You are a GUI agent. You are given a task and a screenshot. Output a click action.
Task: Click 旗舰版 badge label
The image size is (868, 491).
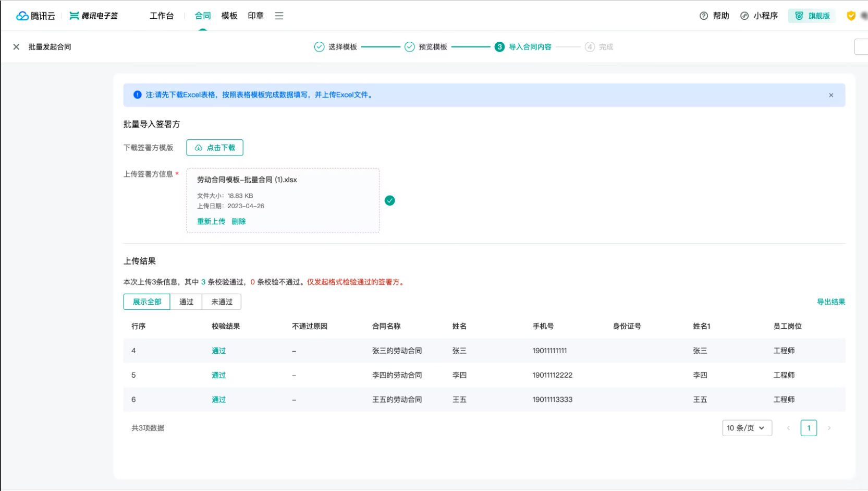click(819, 16)
